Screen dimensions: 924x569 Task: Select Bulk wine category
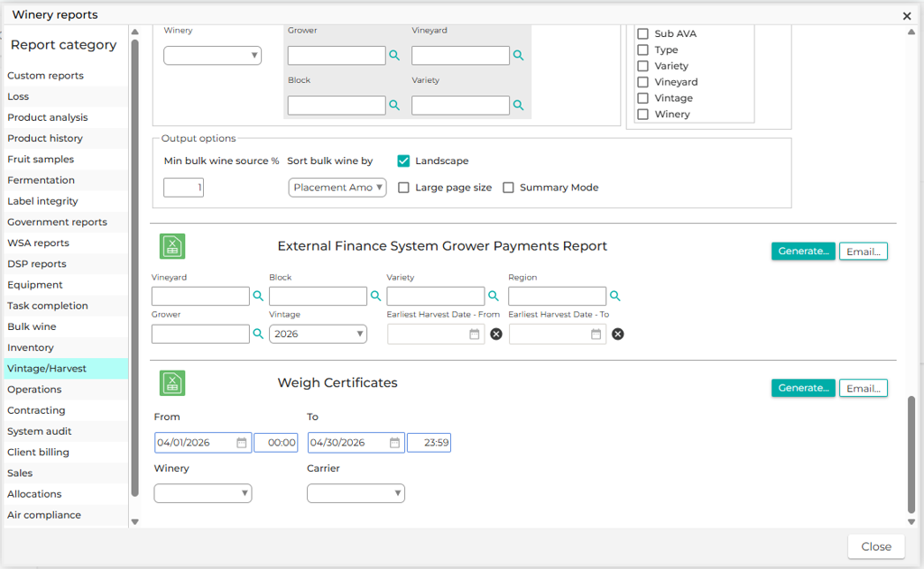pyautogui.click(x=64, y=326)
